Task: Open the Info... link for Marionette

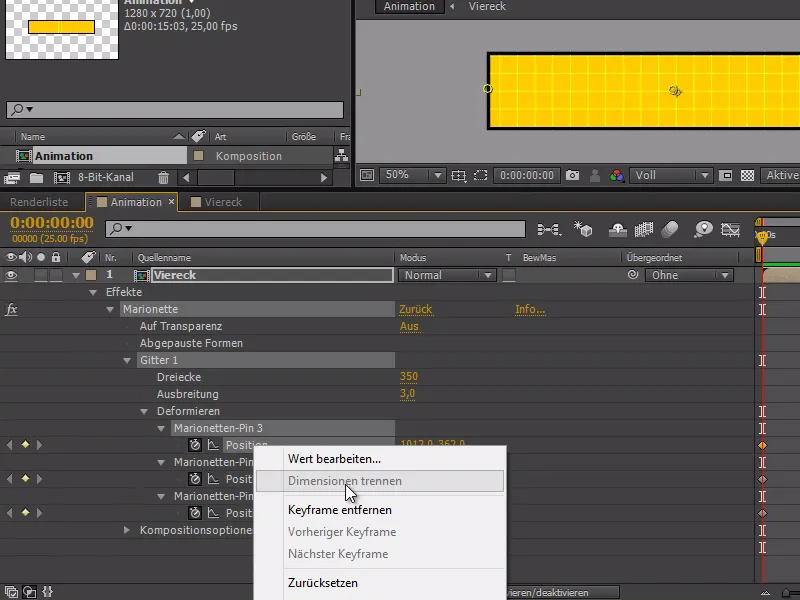Action: (x=530, y=309)
